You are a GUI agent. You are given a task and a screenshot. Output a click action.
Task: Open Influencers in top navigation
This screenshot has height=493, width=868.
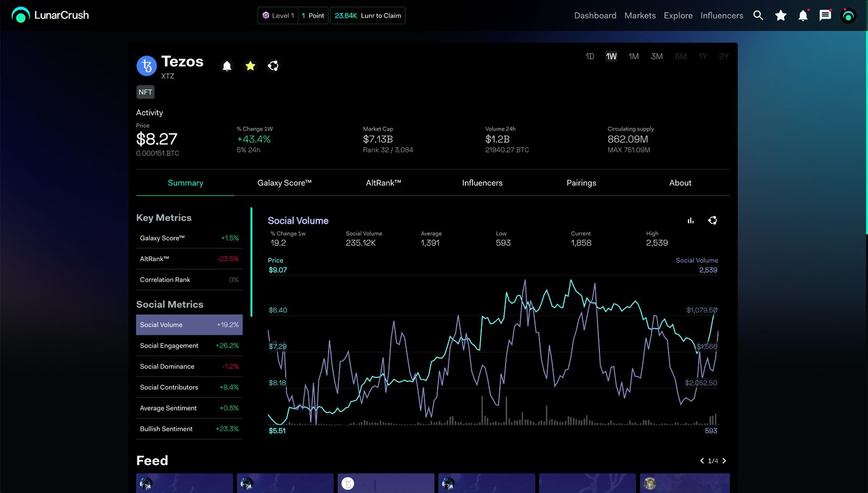pos(722,16)
